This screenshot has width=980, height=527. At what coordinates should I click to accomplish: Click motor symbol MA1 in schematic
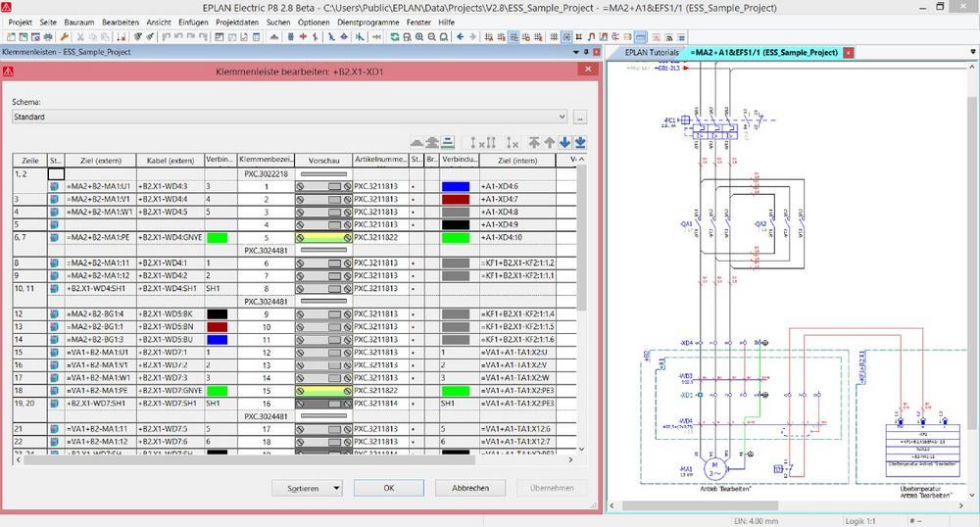[x=713, y=467]
